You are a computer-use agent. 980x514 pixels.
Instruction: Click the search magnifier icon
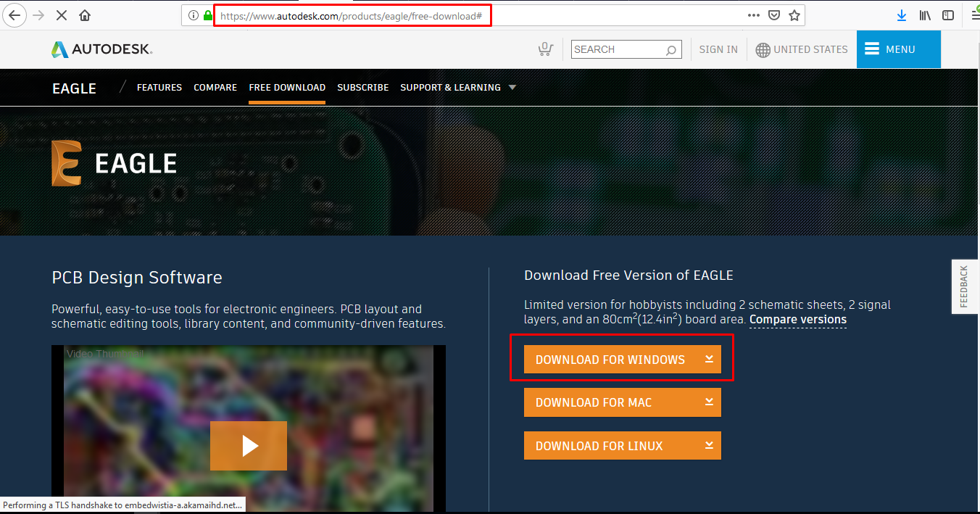671,50
